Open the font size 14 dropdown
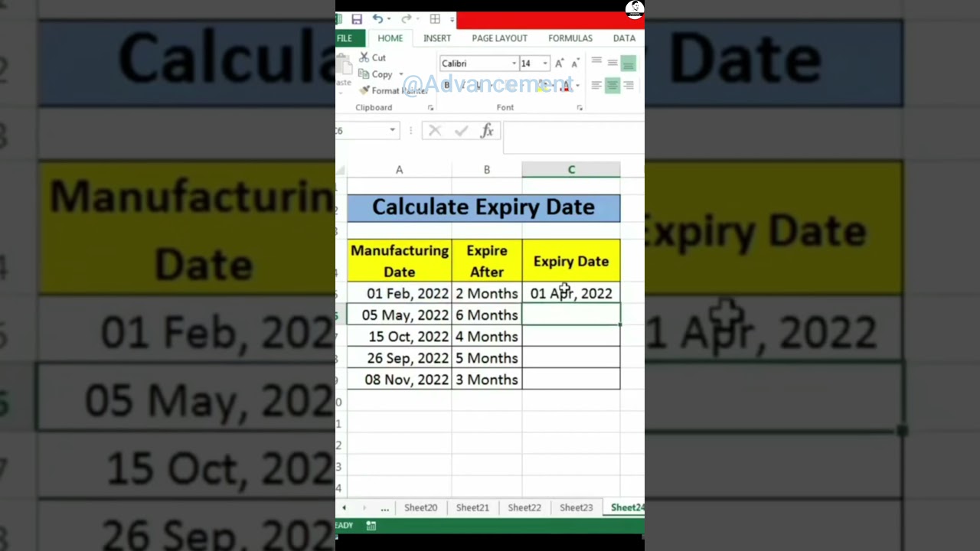This screenshot has width=980, height=551. (x=545, y=64)
